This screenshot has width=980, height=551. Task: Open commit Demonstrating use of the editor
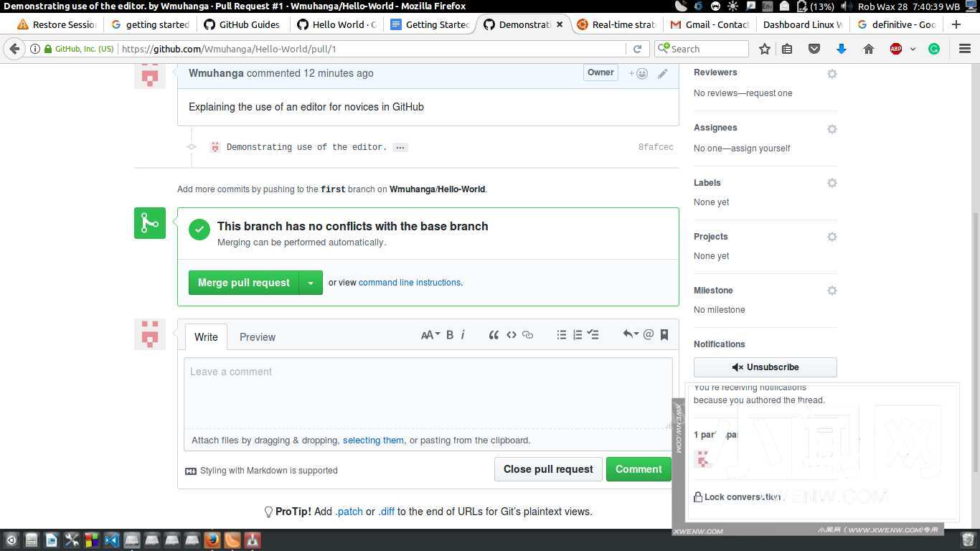[306, 147]
